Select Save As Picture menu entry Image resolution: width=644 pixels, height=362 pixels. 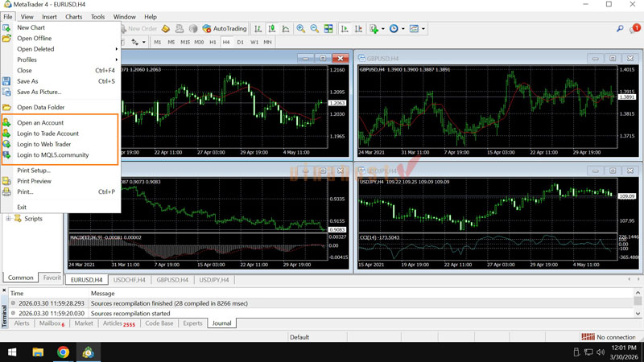[39, 92]
